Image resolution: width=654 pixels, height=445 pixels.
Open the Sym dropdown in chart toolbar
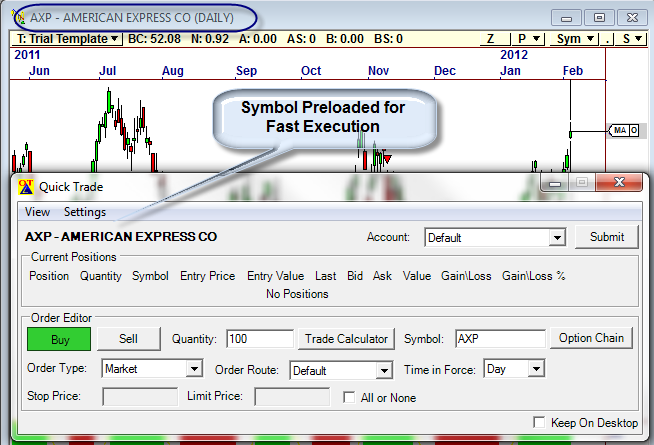574,39
